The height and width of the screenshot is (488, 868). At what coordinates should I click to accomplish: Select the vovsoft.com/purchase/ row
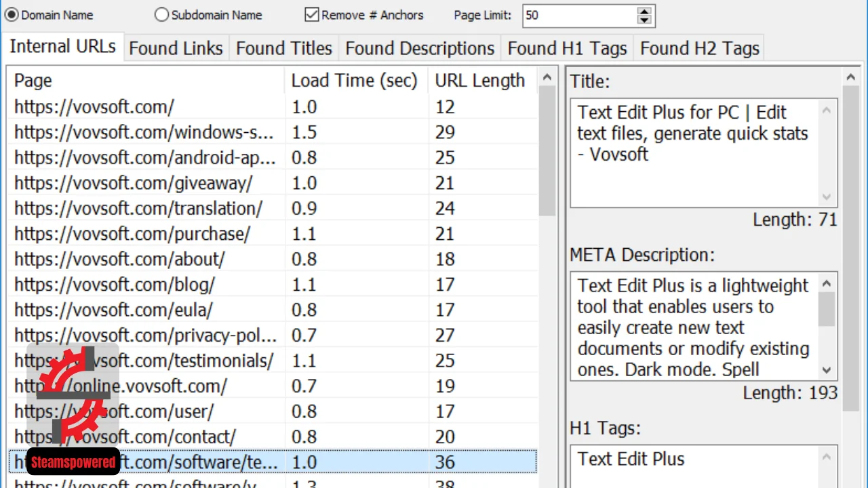click(x=273, y=234)
